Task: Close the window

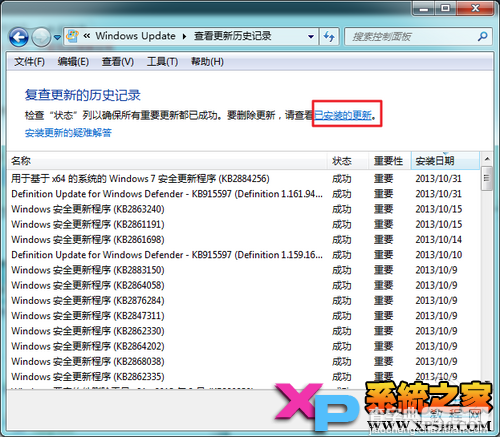Action: click(475, 8)
